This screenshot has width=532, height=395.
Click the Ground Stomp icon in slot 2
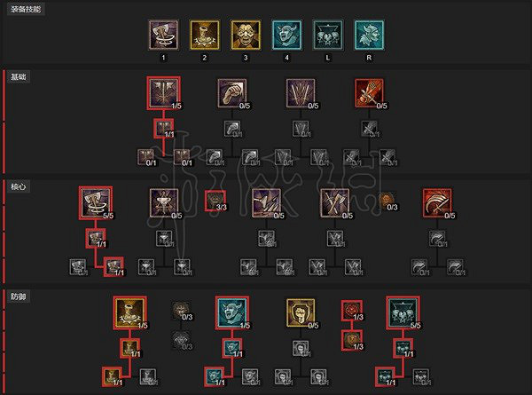(x=205, y=35)
